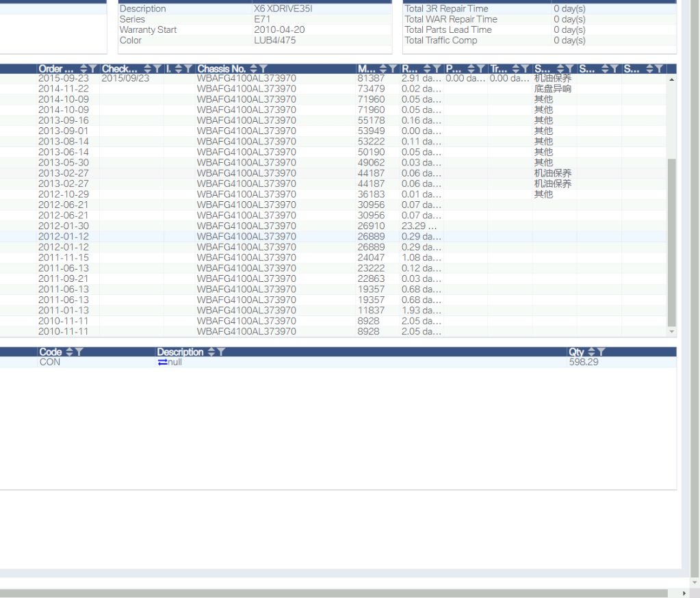
Task: Click the X6 XDRIVE35I description value
Action: 283,8
